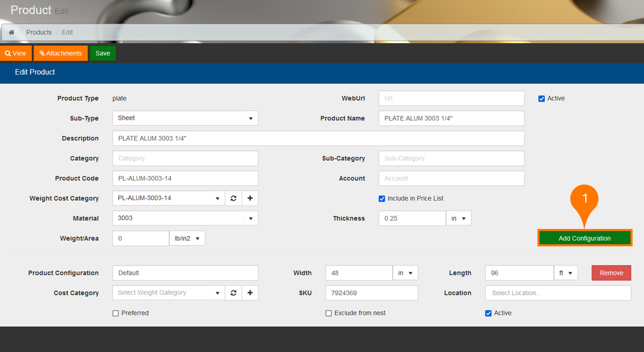
Task: Click the Save button in toolbar
Action: pyautogui.click(x=103, y=53)
